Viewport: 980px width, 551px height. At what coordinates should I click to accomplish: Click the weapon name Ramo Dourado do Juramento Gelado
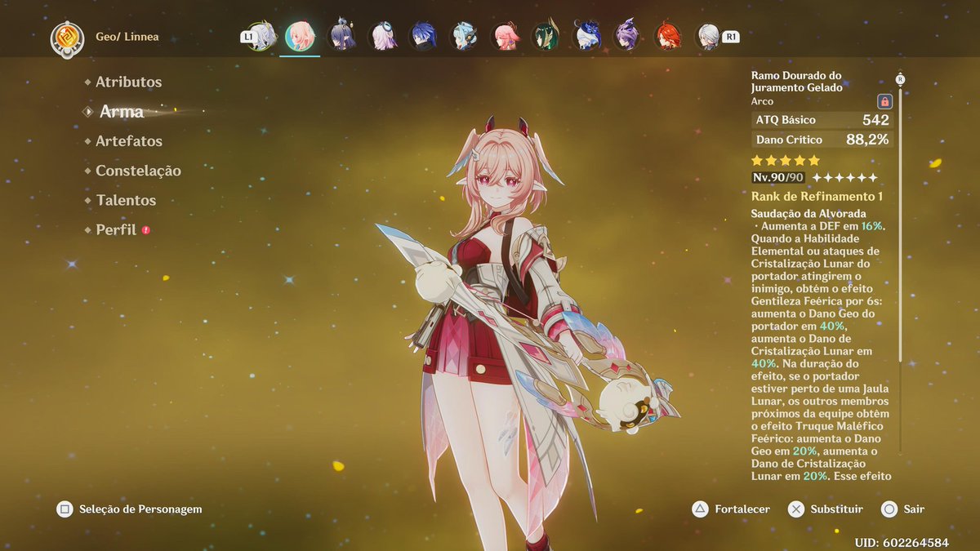(796, 82)
